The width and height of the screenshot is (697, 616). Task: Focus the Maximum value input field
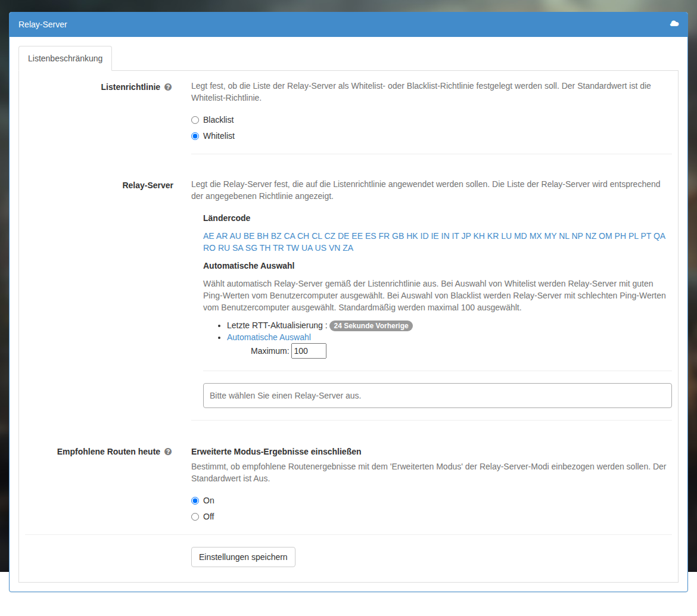(309, 351)
